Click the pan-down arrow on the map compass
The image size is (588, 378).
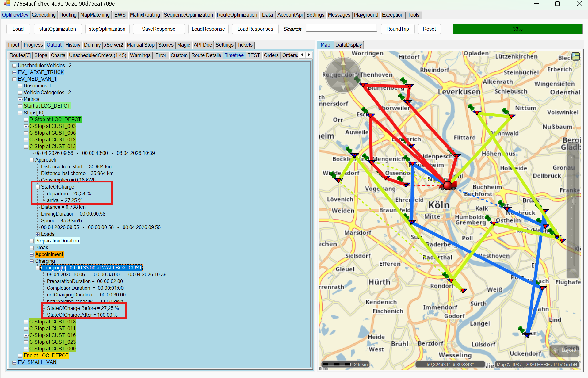point(343,87)
